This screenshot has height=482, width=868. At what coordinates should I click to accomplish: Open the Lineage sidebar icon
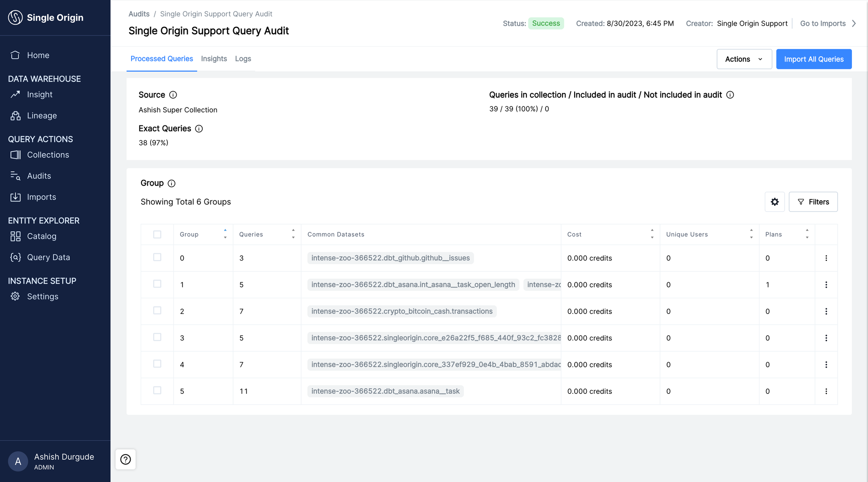[16, 116]
